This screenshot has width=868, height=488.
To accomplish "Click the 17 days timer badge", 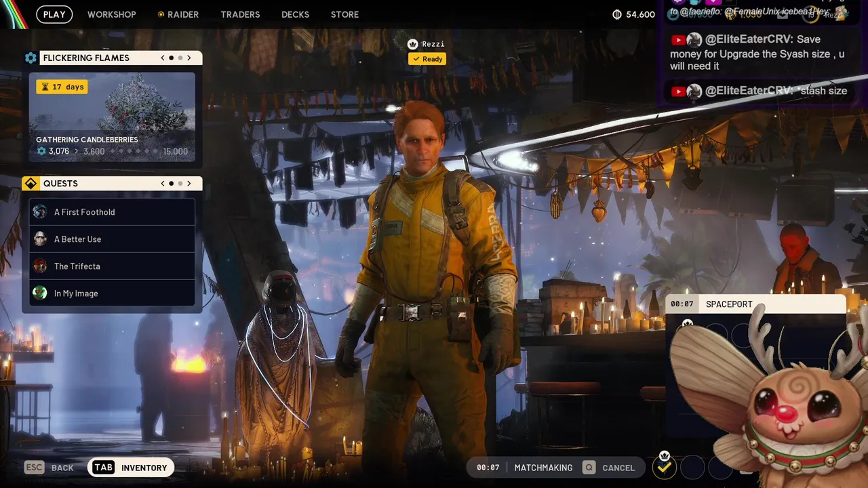I will click(62, 87).
